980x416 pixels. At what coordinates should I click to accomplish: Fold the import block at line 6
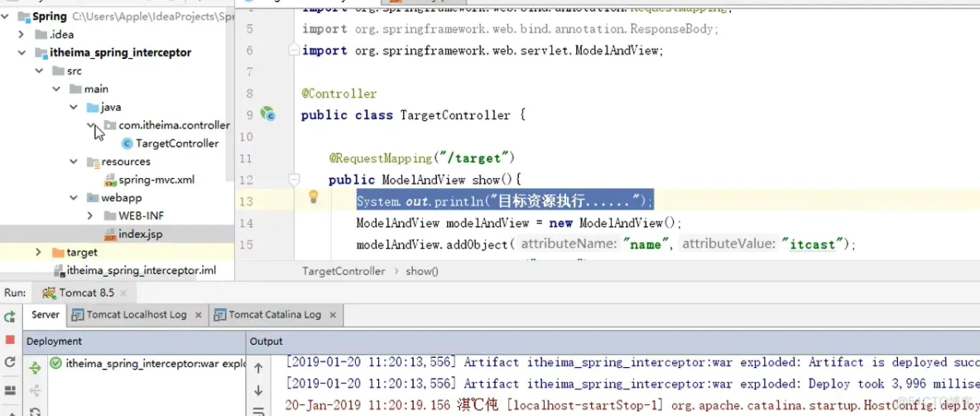(294, 50)
